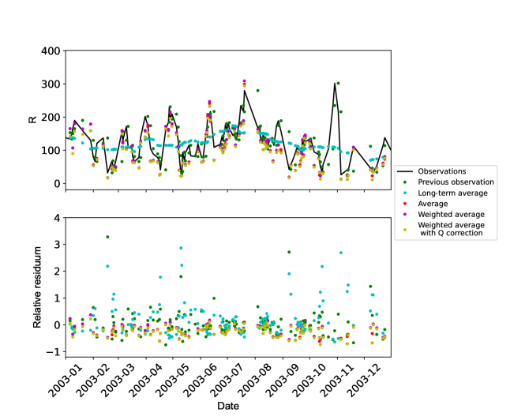Image resolution: width=525 pixels, height=420 pixels.
Task: Click the green Previous observation legend marker
Action: coord(405,182)
